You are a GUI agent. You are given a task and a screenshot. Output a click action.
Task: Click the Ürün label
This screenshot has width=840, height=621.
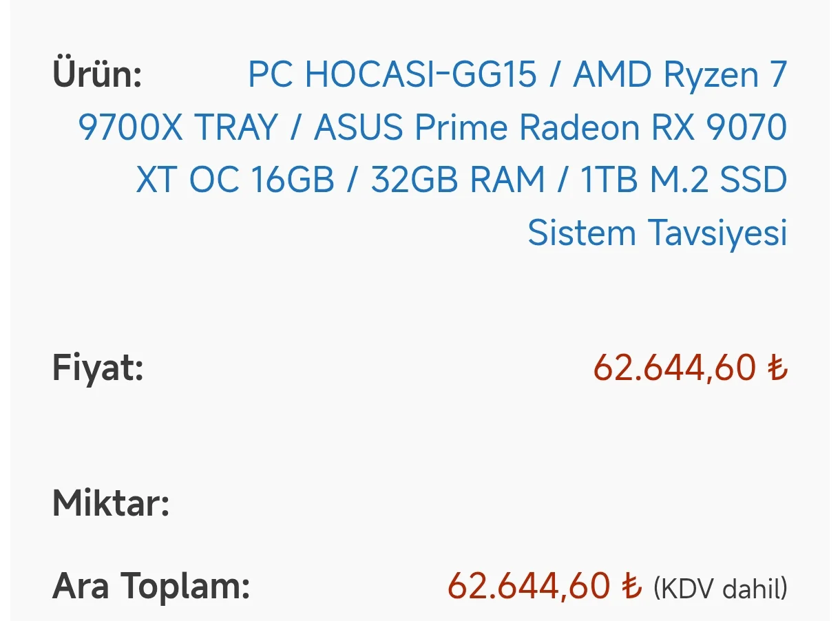[x=97, y=74]
